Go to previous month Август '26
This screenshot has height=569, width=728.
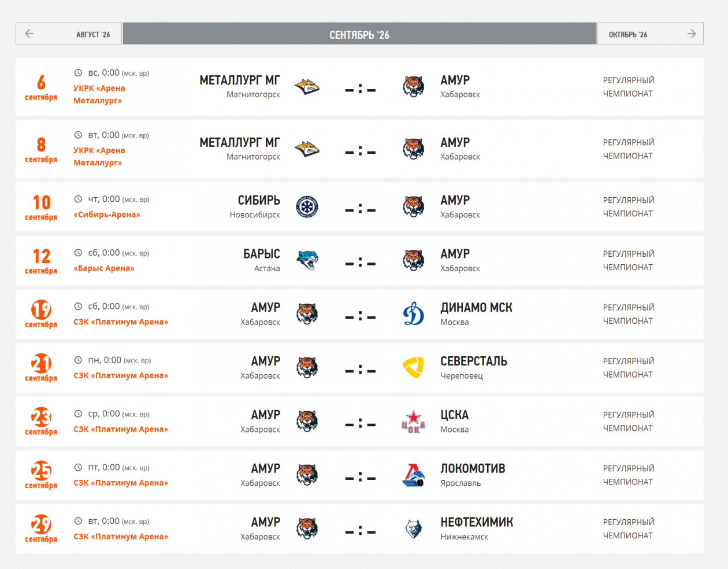click(x=69, y=34)
